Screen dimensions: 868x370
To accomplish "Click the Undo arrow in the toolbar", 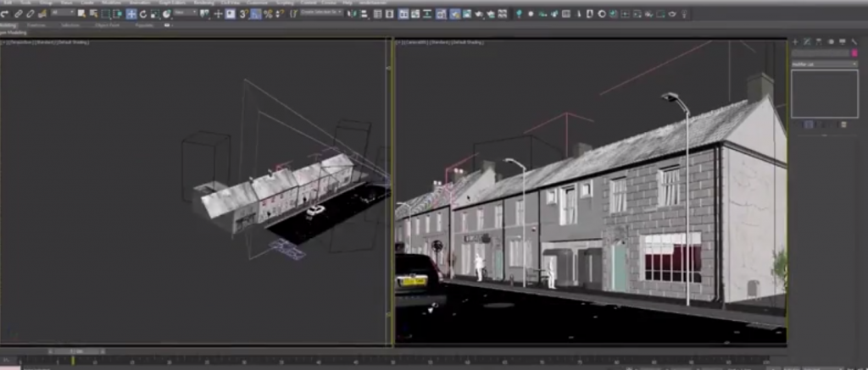I will 5,14.
